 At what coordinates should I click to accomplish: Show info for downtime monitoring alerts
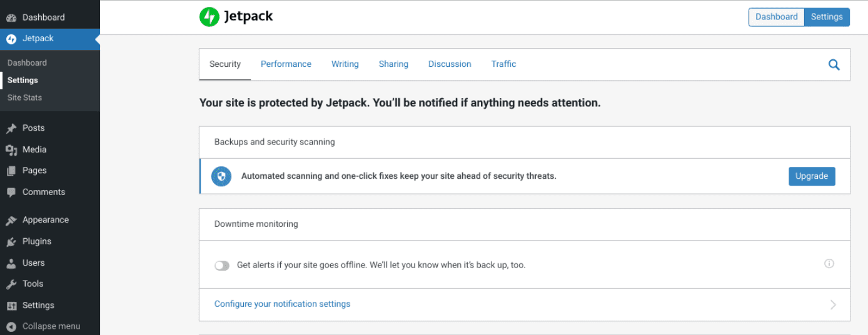(829, 264)
